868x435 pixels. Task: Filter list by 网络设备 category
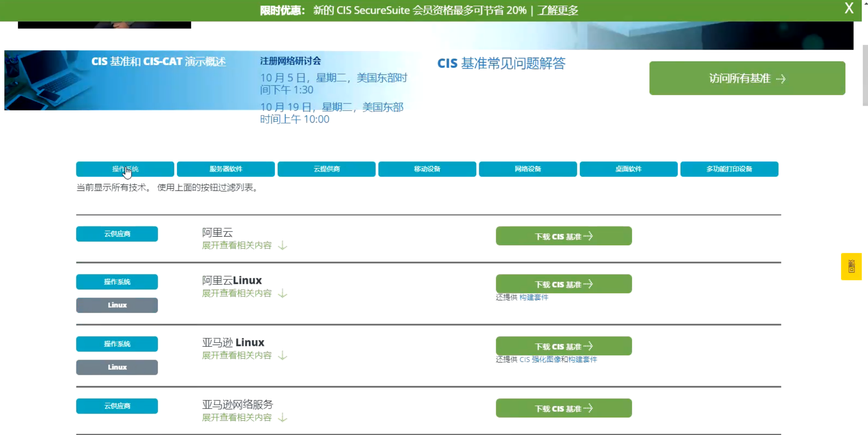[528, 169]
